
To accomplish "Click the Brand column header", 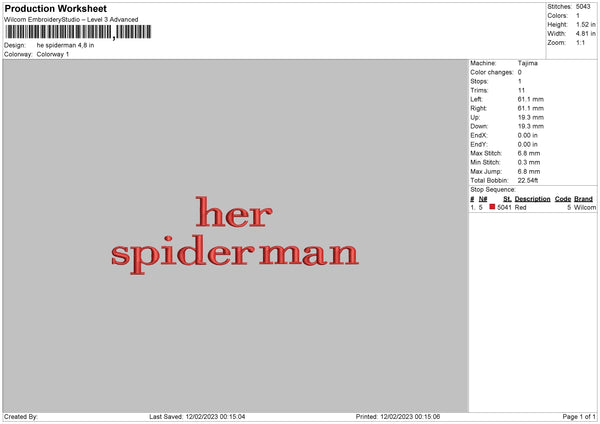I will pyautogui.click(x=583, y=199).
